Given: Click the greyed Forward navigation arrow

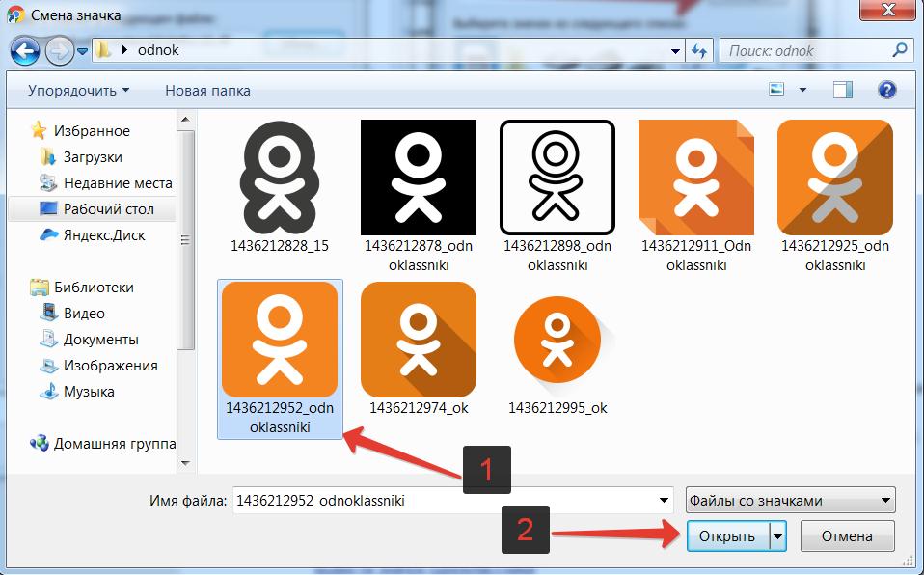Looking at the screenshot, I should [x=60, y=51].
